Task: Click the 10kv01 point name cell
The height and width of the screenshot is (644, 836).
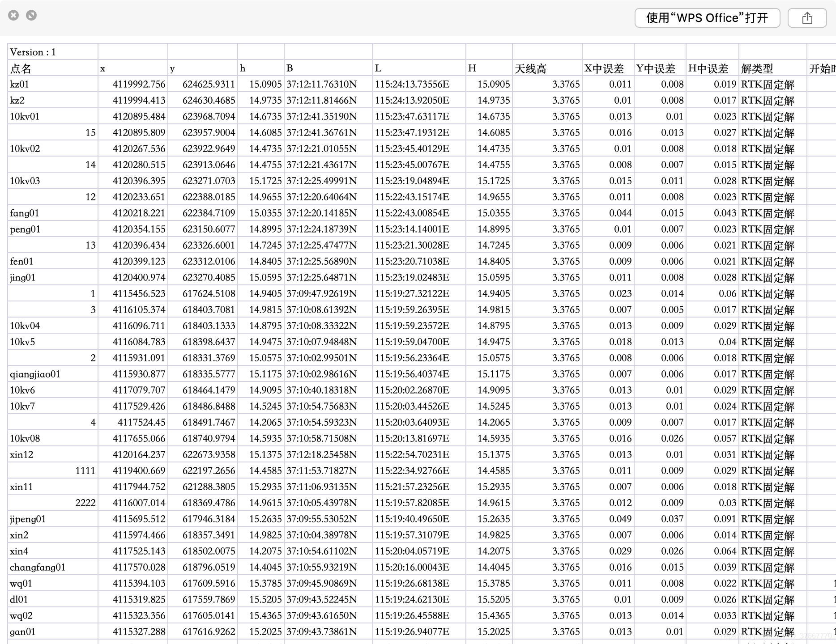Action: (x=53, y=116)
